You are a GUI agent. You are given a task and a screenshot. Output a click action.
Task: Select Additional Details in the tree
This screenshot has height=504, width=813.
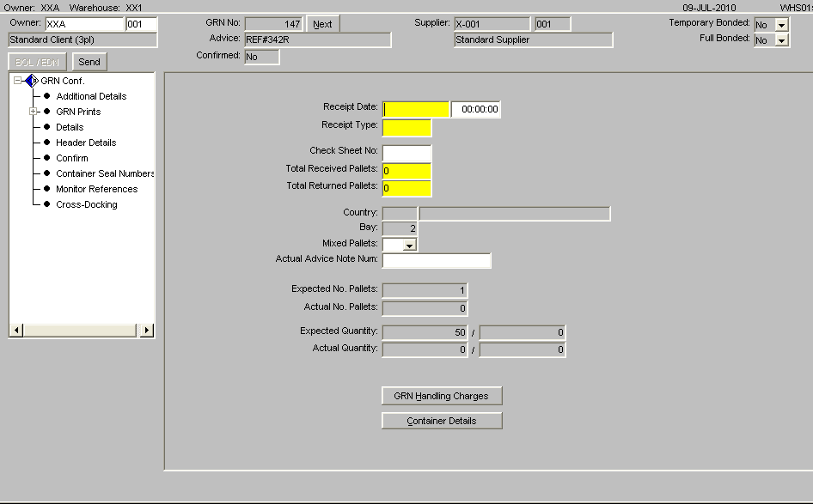pos(91,96)
